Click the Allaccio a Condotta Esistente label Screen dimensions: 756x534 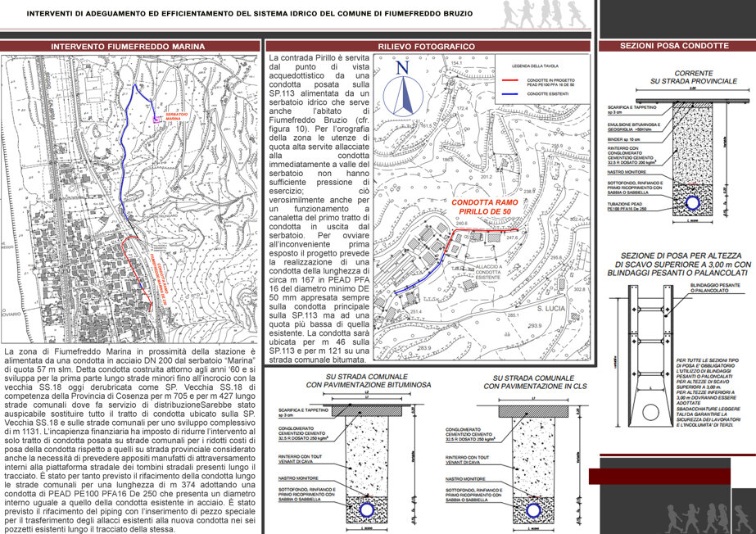488,272
